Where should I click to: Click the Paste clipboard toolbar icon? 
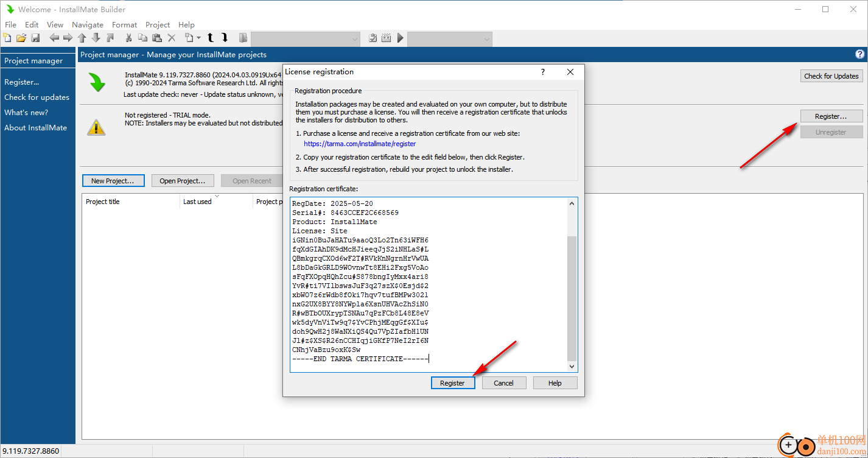click(x=156, y=38)
